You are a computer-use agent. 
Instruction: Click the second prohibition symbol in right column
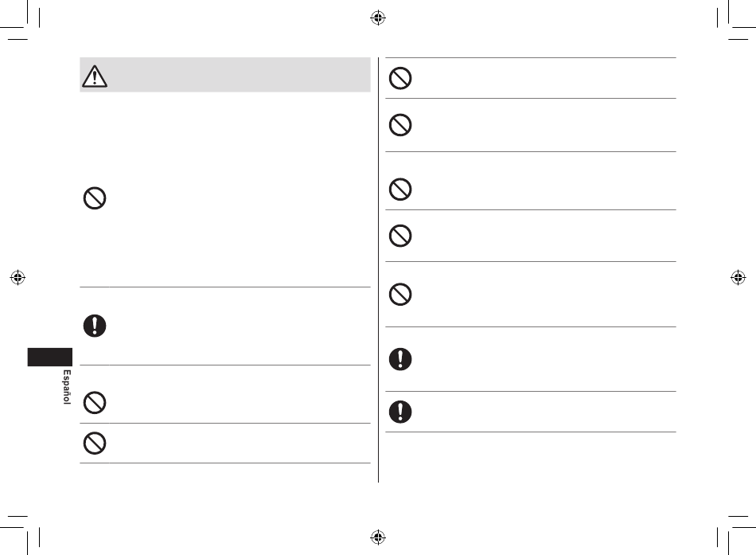(x=400, y=125)
